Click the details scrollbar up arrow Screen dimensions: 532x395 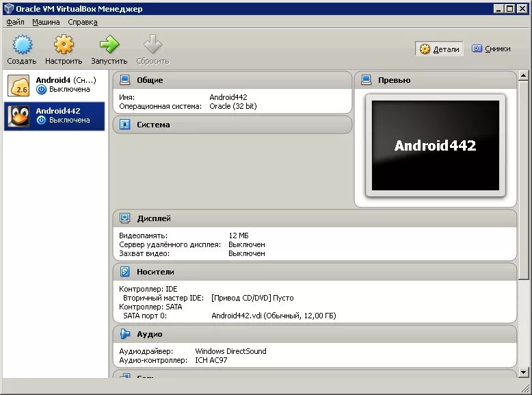tap(524, 75)
